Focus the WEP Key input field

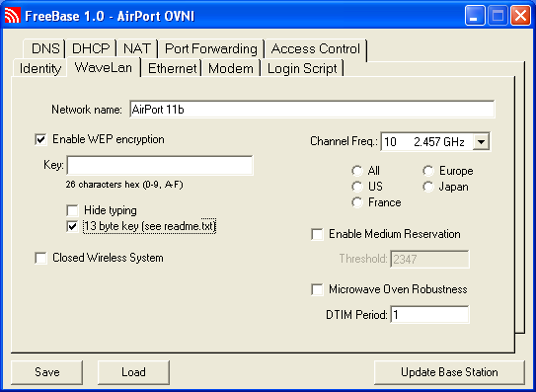click(x=160, y=166)
